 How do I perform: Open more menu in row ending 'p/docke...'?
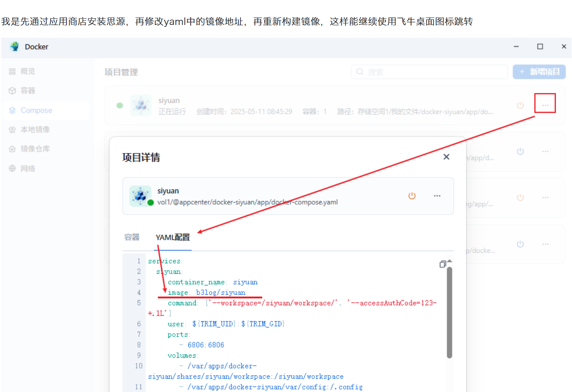click(x=545, y=244)
